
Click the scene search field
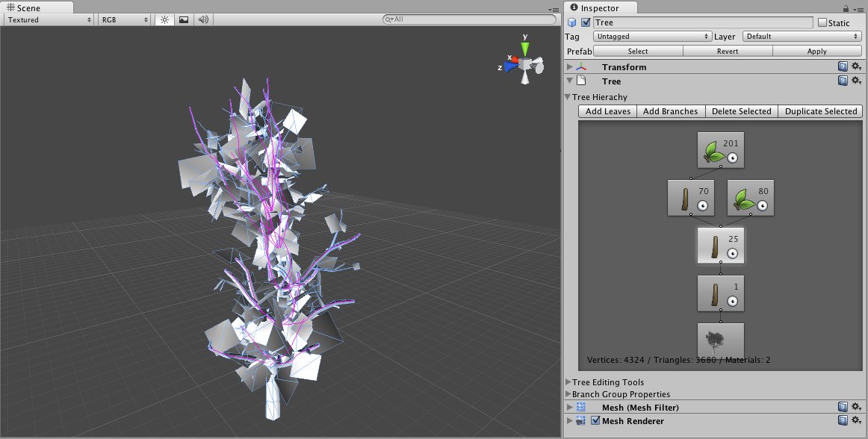471,19
